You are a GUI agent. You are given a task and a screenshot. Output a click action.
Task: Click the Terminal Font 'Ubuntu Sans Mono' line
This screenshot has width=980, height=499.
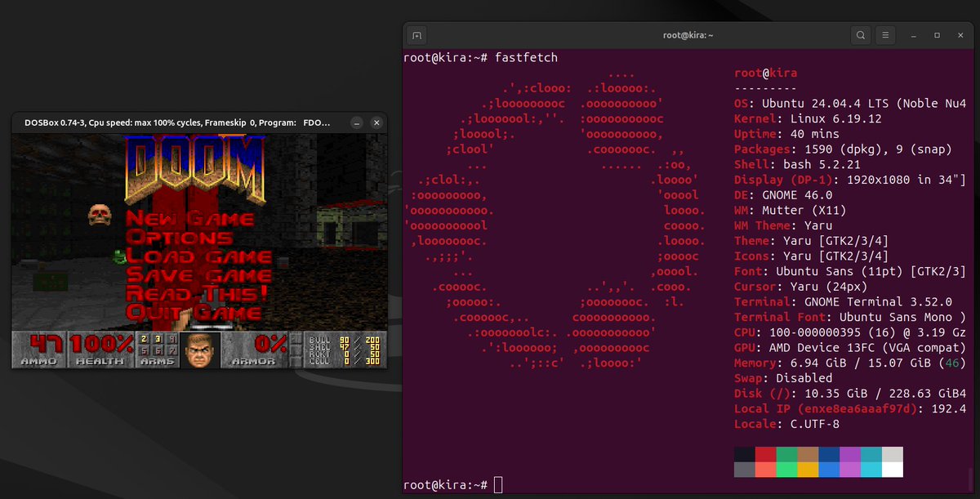pos(850,317)
